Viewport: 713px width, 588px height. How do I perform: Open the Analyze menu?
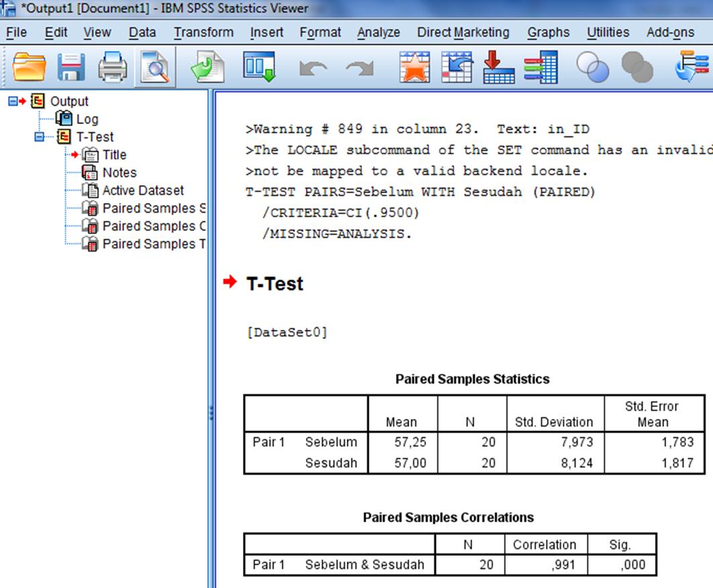[378, 32]
